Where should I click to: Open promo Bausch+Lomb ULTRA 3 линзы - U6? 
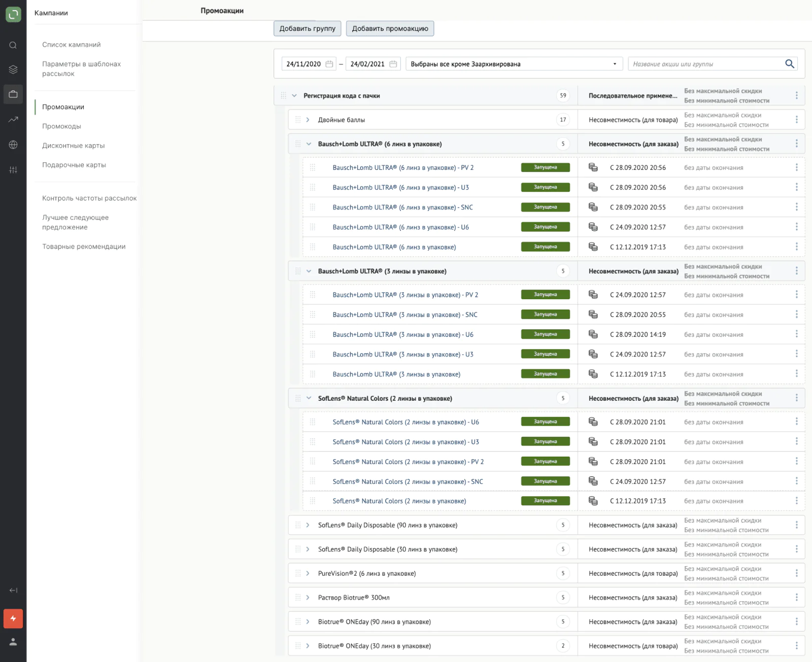click(403, 335)
